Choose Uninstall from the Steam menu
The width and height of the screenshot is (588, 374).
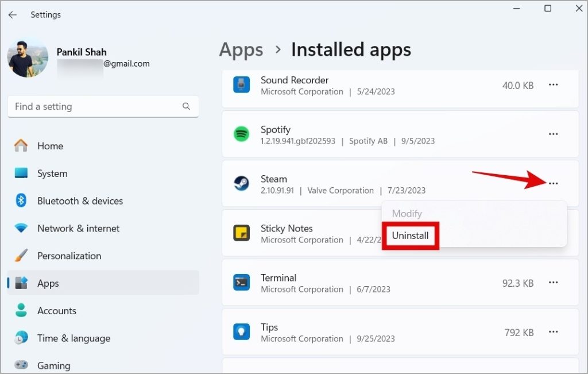[x=410, y=236]
